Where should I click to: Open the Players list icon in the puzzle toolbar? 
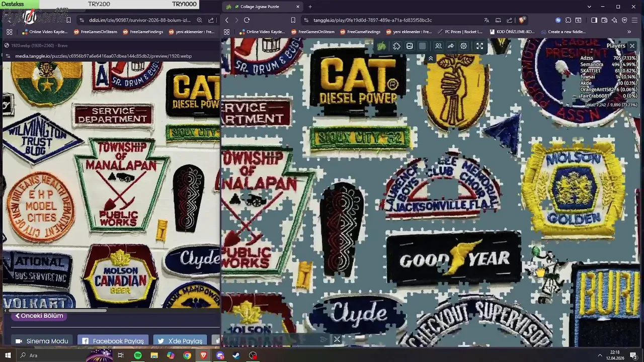coord(438,46)
